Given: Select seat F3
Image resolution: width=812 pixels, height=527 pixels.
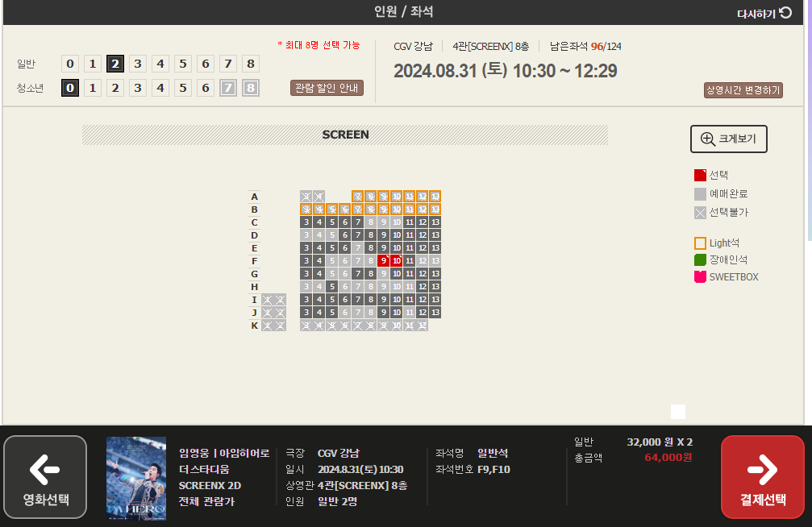Looking at the screenshot, I should click(x=306, y=261).
